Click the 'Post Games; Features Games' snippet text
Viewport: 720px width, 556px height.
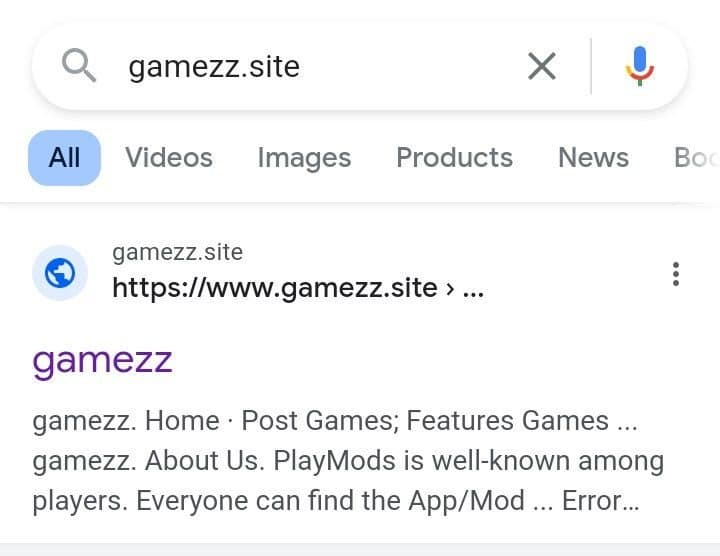pos(425,421)
